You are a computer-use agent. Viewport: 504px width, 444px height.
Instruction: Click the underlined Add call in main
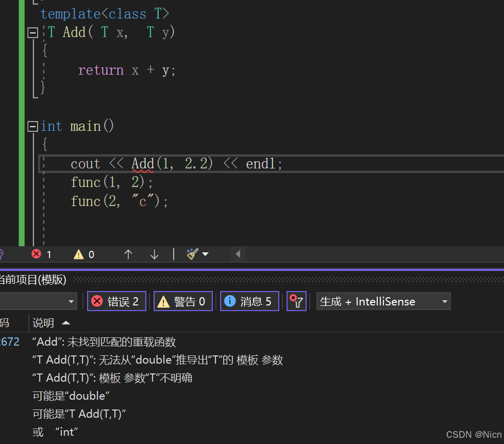(x=143, y=164)
